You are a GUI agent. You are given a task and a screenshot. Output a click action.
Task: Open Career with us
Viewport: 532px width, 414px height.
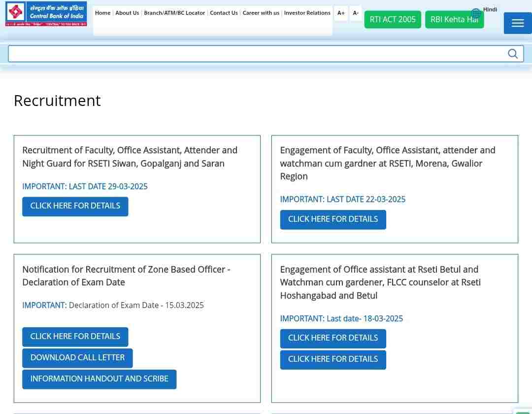click(261, 13)
